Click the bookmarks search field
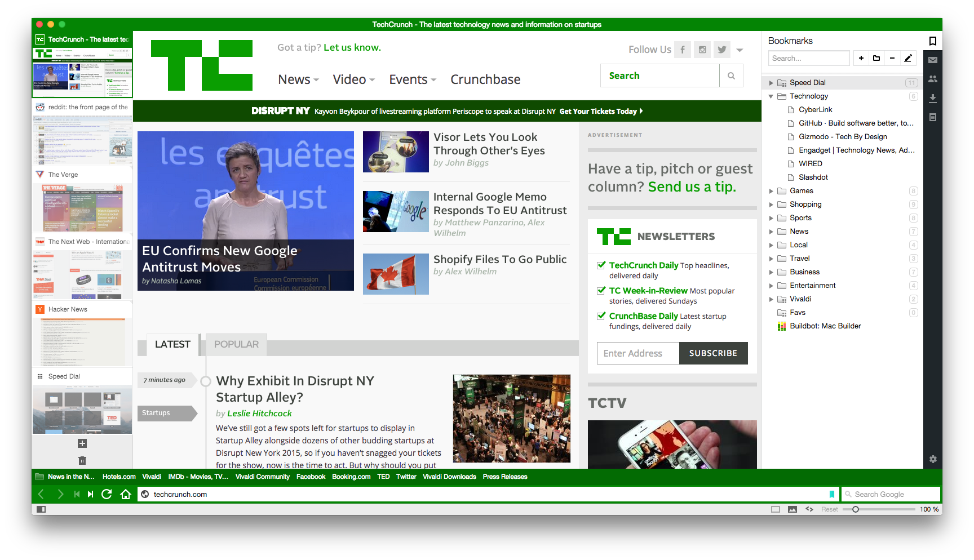This screenshot has width=974, height=560. [809, 58]
